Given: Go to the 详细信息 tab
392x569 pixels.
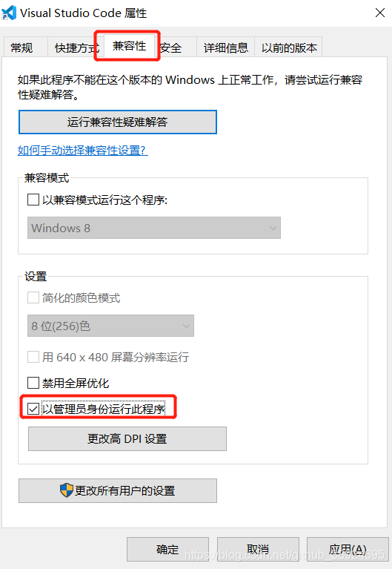Looking at the screenshot, I should pos(225,47).
